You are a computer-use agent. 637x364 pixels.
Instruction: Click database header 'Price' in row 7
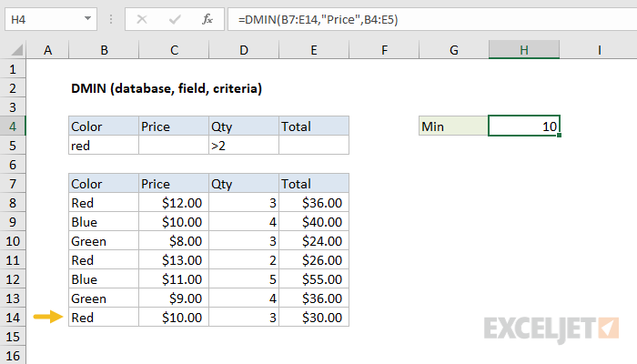point(174,184)
